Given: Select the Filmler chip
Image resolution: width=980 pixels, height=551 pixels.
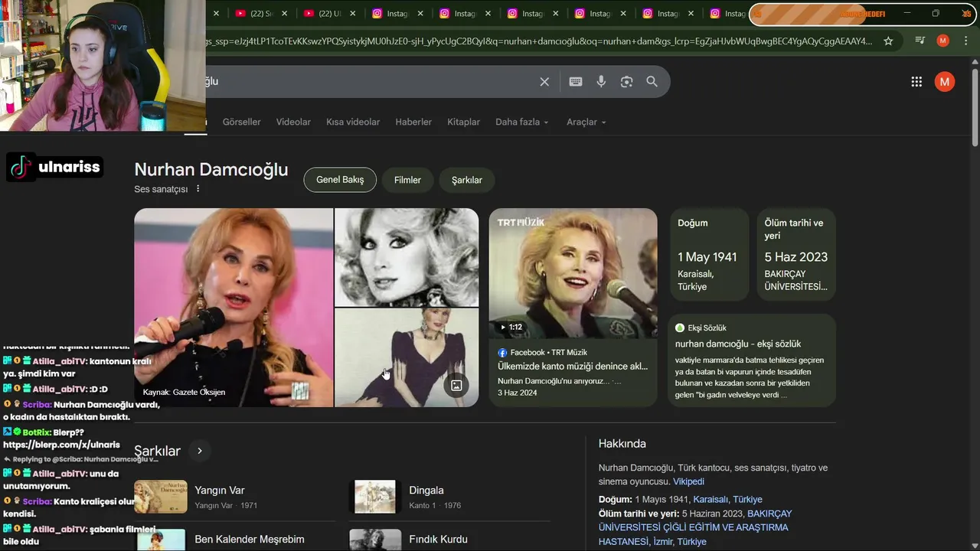Looking at the screenshot, I should click(407, 180).
